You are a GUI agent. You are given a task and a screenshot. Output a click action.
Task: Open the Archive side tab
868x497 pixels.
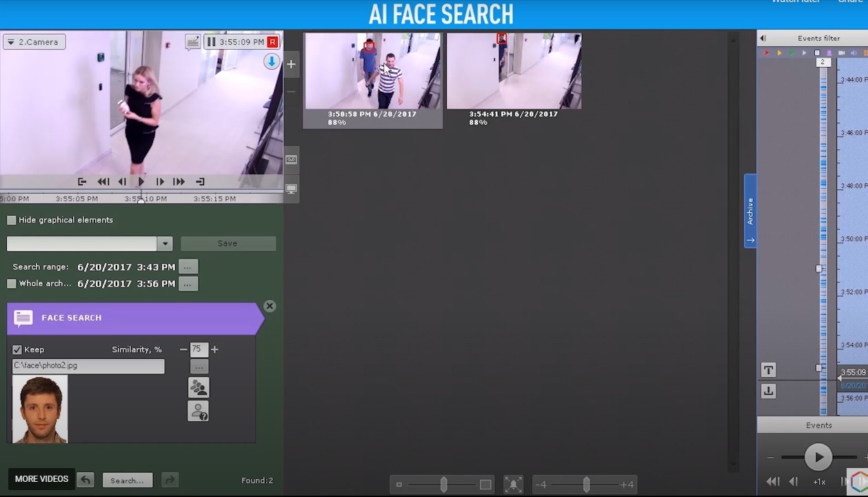(750, 211)
